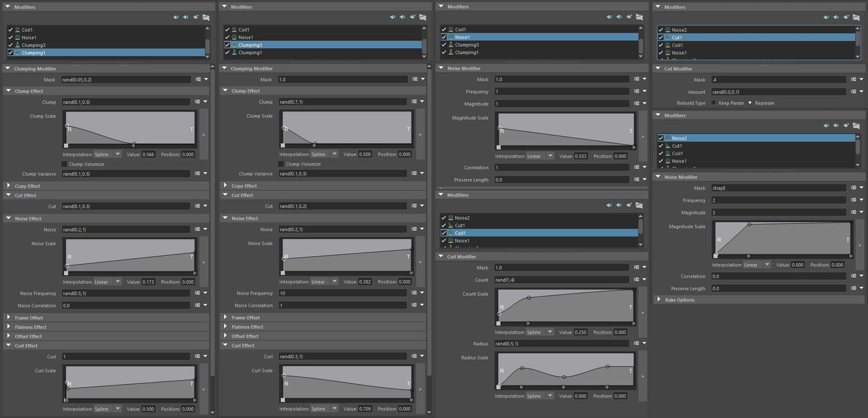Collapse the Coil Modifier section
The width and height of the screenshot is (868, 418).
click(441, 257)
